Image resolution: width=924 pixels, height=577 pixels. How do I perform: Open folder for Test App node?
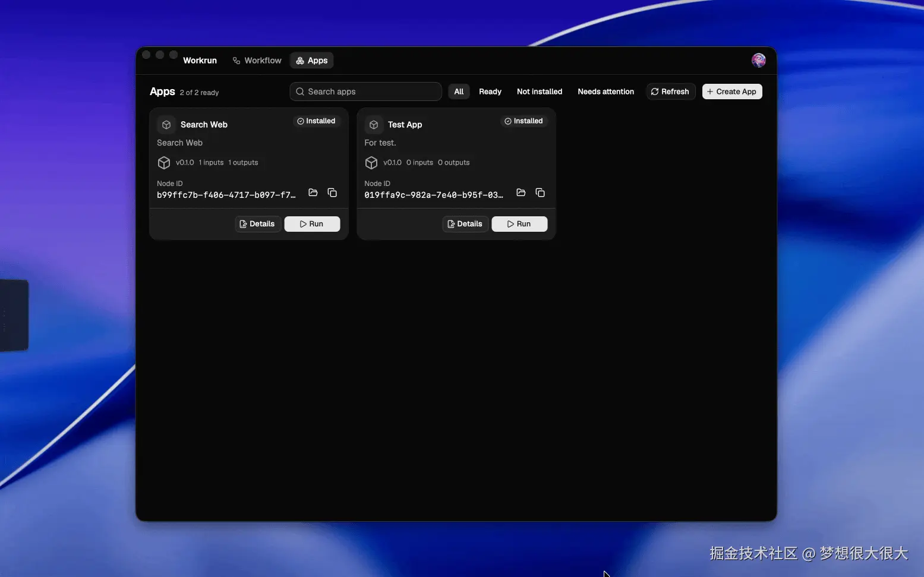(521, 193)
